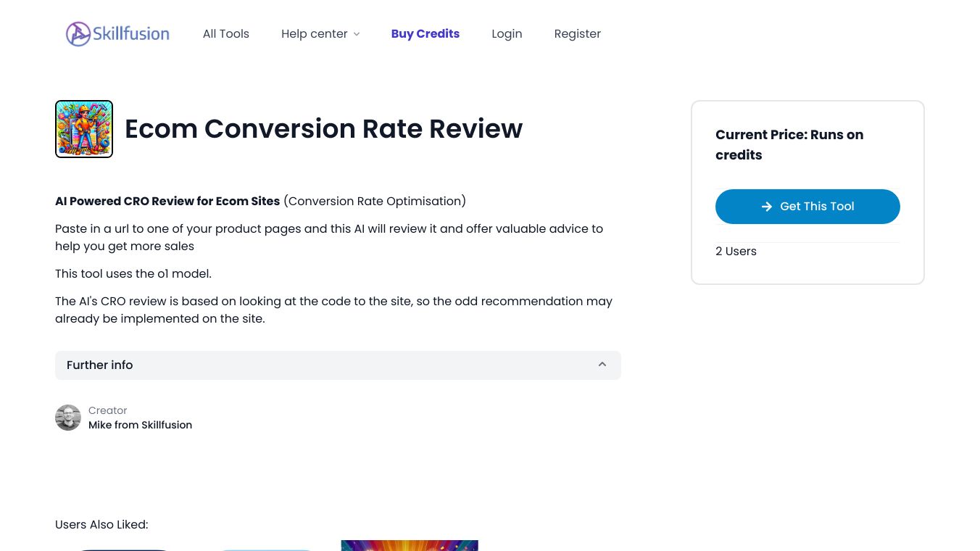The image size is (980, 551).
Task: Open the light blue thumbnail under Users Also Liked
Action: tap(265, 548)
